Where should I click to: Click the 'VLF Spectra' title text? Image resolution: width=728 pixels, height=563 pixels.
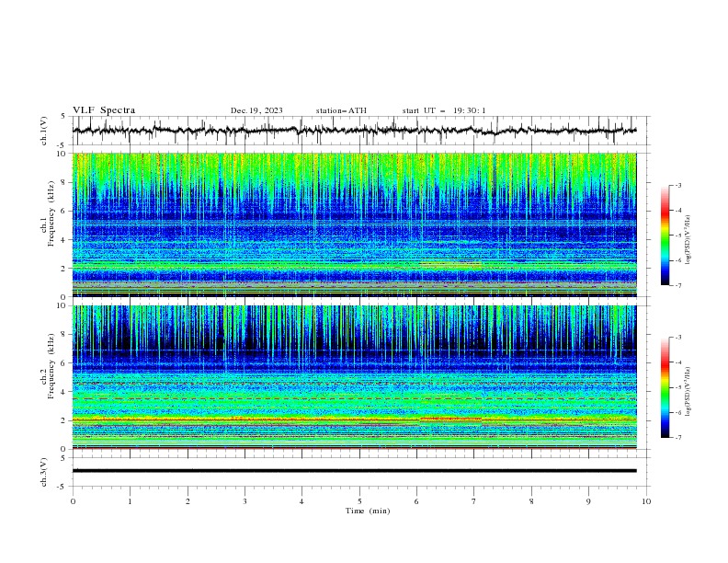coord(104,110)
